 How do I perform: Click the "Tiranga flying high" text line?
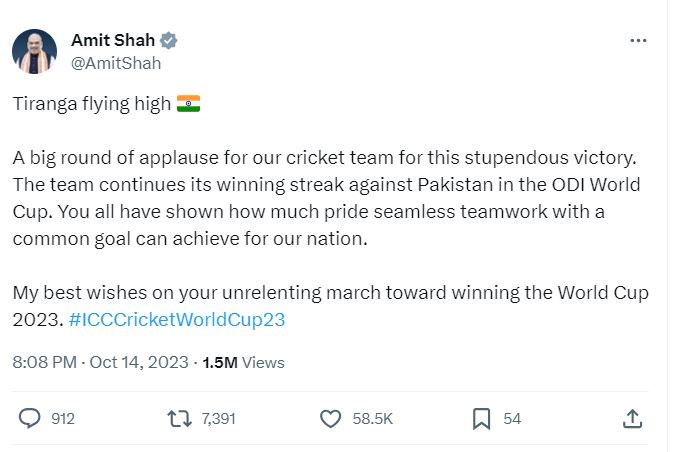coord(91,105)
